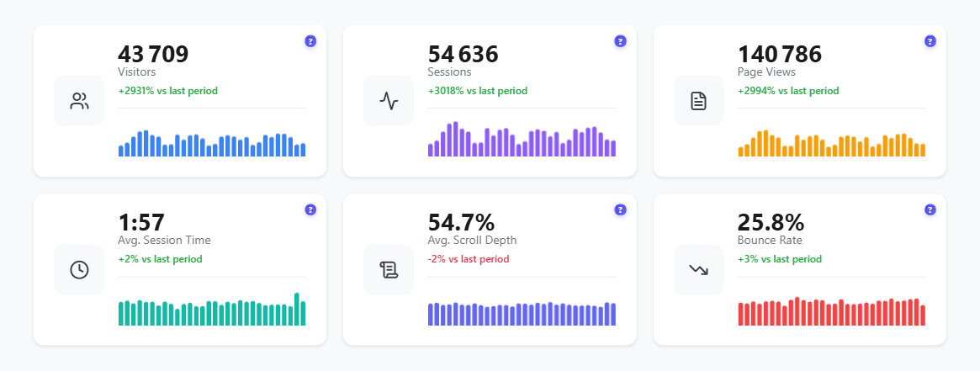Click the help icon on Visitors card
The width and height of the screenshot is (980, 371).
(310, 41)
